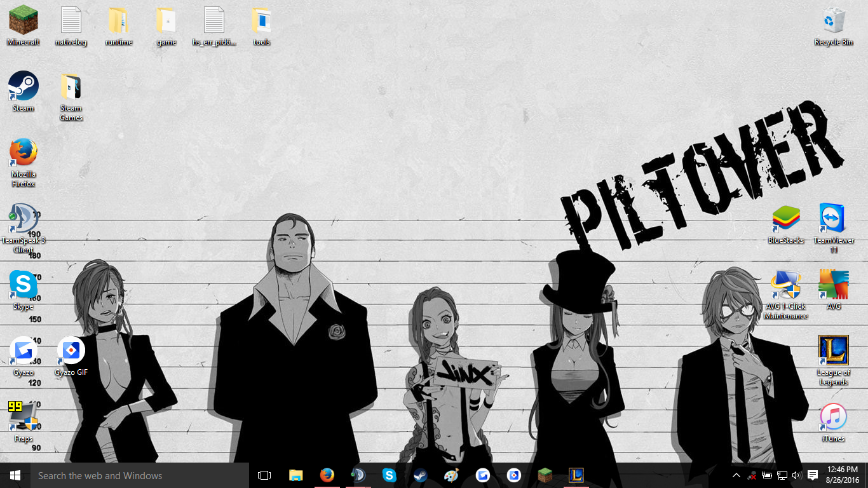Select the Gyazo GIF desktop shortcut
The width and height of the screenshot is (868, 488).
point(71,356)
